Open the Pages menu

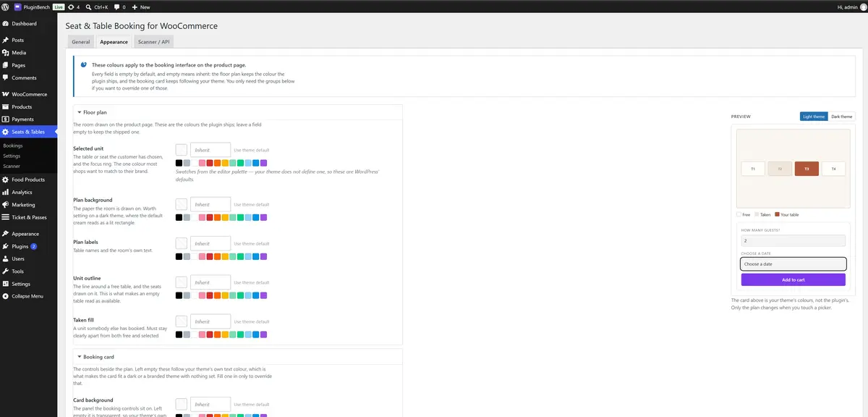tap(29, 65)
